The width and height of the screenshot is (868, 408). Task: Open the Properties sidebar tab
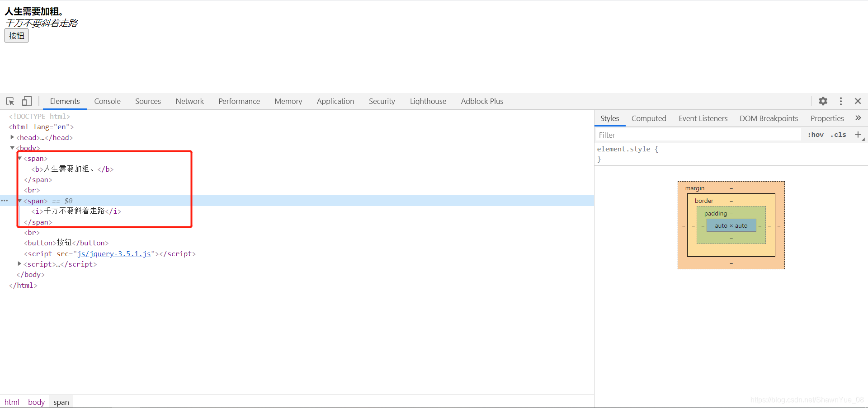pos(827,118)
